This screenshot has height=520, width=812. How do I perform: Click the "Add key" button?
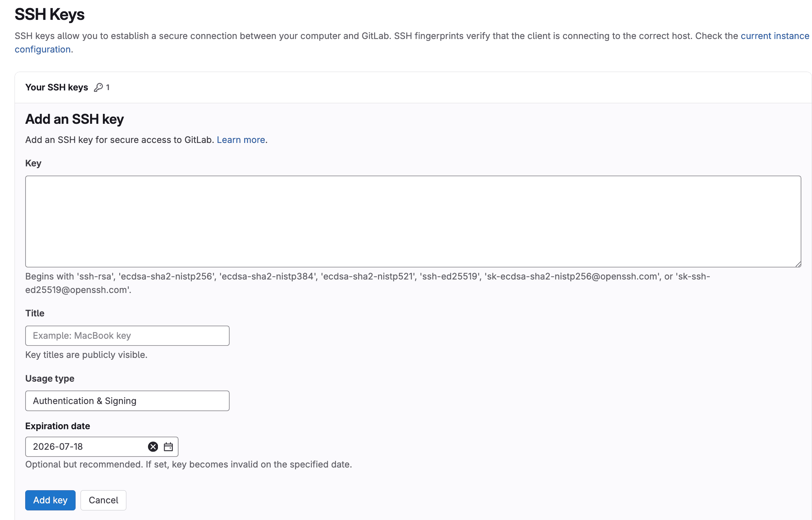(50, 500)
